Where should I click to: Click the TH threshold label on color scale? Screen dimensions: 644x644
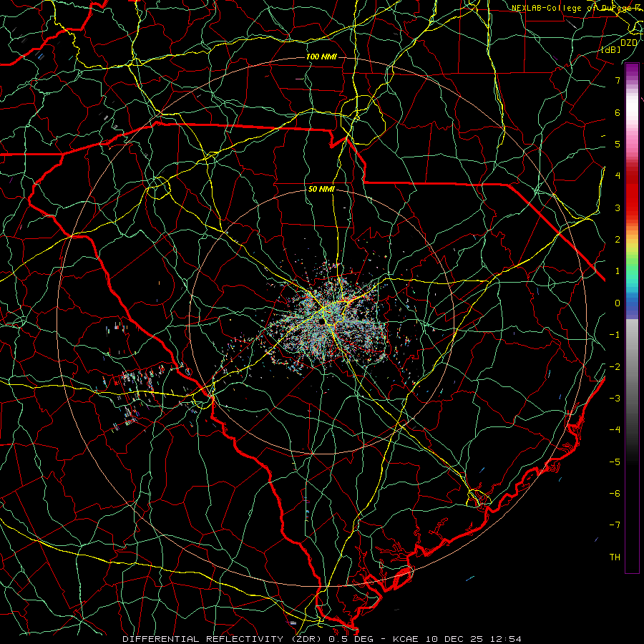click(x=615, y=557)
